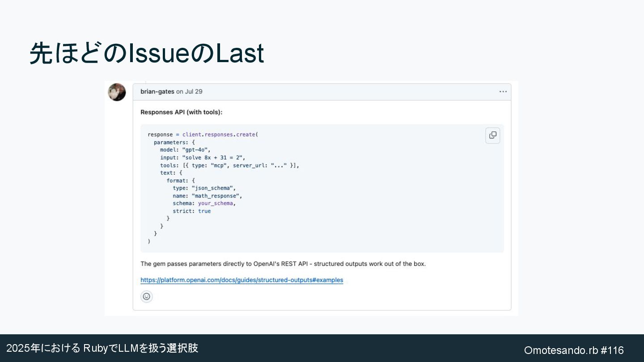This screenshot has height=362, width=644.
Task: Click the slide title "先ほどのIssueのLast"
Action: (147, 54)
